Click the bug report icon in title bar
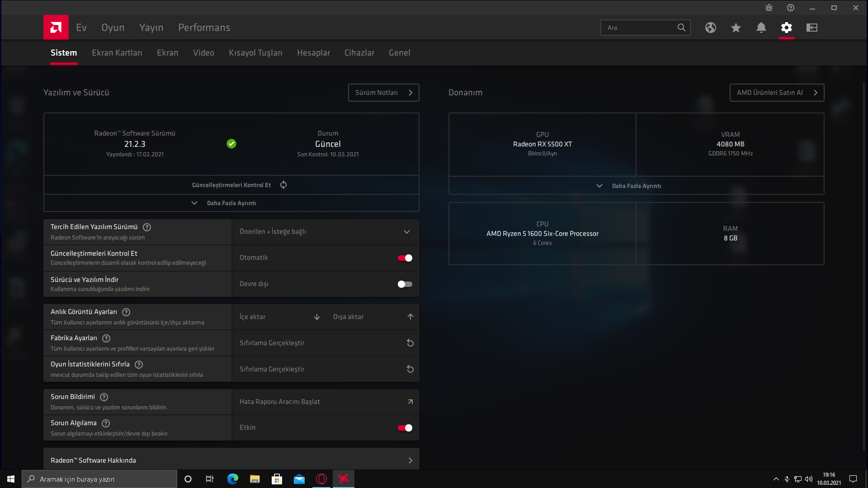The height and width of the screenshot is (488, 868). pos(769,8)
